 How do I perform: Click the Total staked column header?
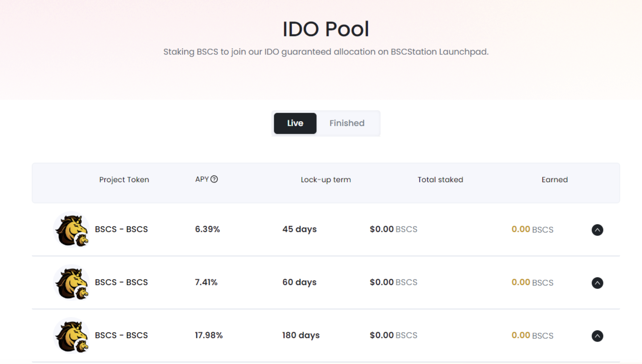pyautogui.click(x=440, y=180)
